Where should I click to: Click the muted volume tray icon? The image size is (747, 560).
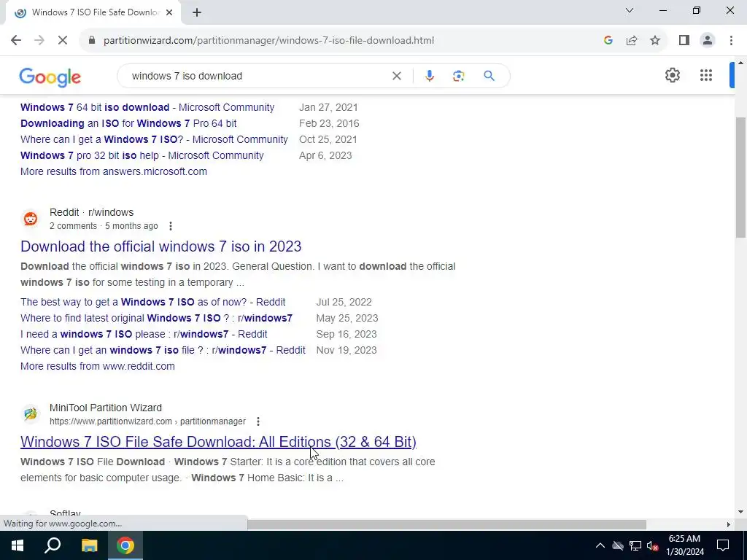(x=653, y=545)
